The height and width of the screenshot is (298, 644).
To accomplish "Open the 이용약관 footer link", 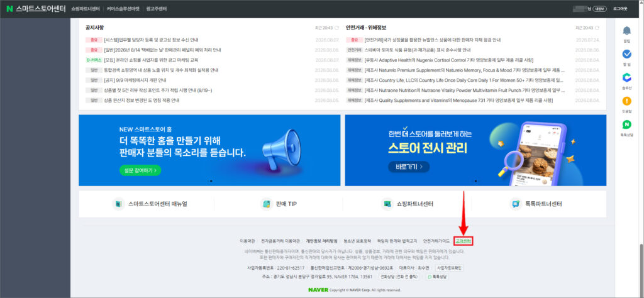I will click(248, 241).
